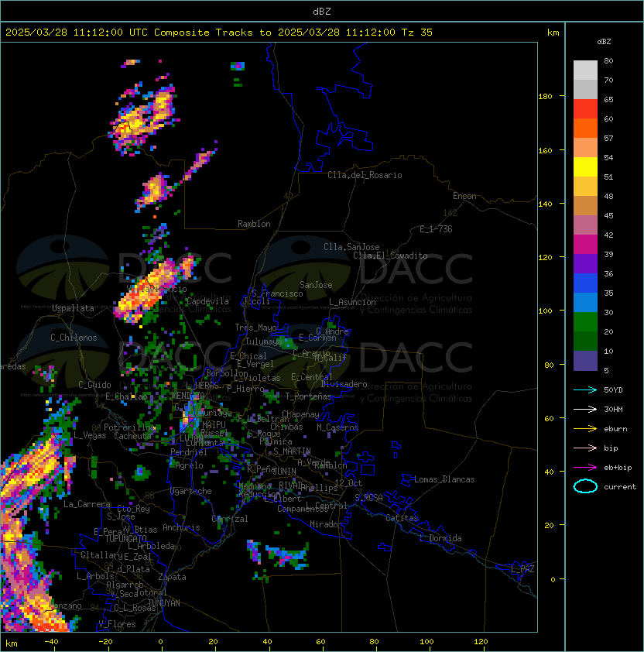The height and width of the screenshot is (652, 644).
Task: Click the light gray 70 dBZ swatch
Action: [585, 70]
